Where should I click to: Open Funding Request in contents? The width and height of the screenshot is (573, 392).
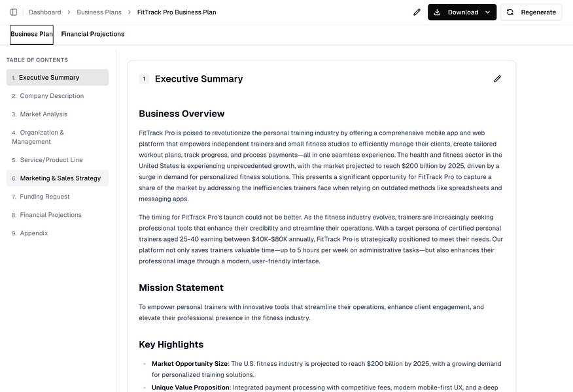click(x=58, y=197)
